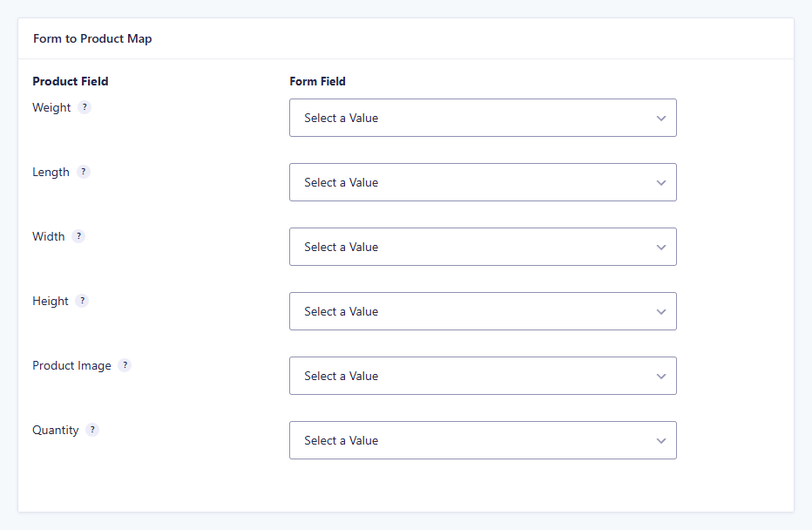812x530 pixels.
Task: Click the Height help question mark icon
Action: point(82,301)
